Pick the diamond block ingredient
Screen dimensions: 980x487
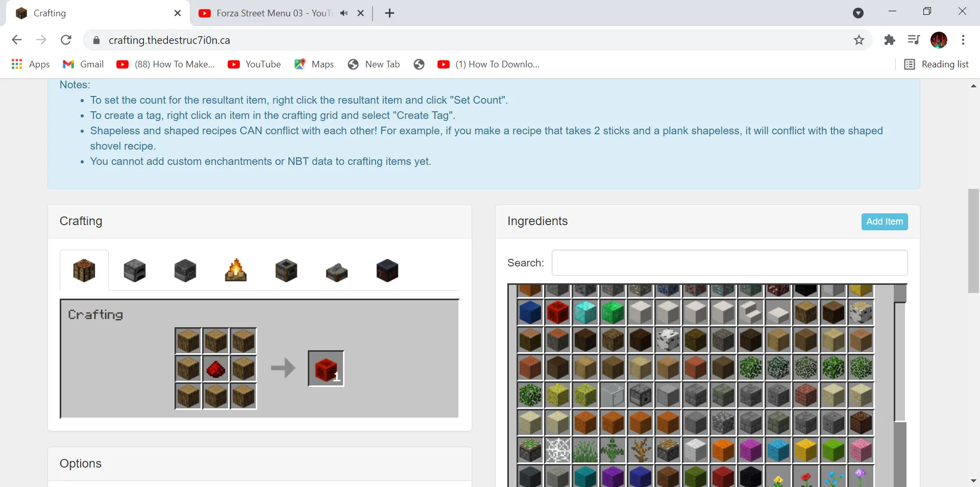pyautogui.click(x=585, y=313)
